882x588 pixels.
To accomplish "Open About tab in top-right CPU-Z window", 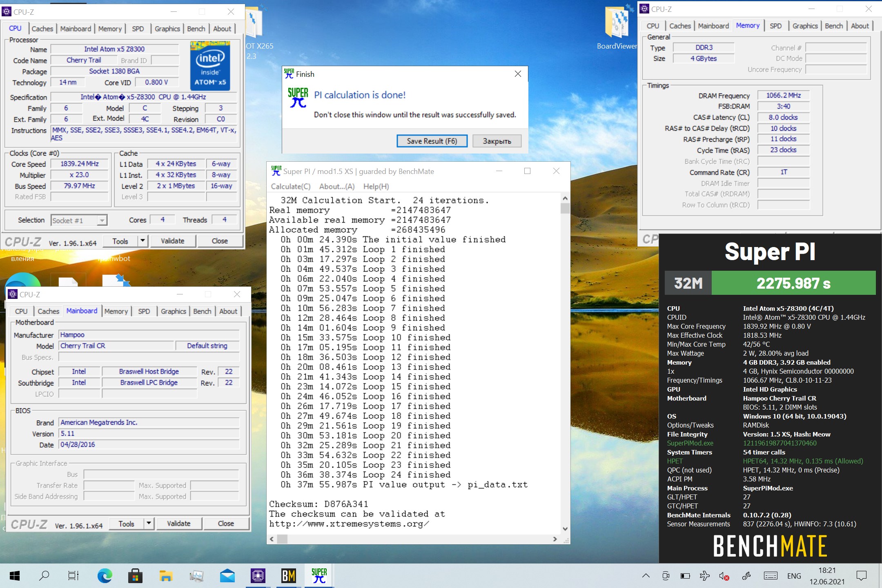I will coord(860,26).
